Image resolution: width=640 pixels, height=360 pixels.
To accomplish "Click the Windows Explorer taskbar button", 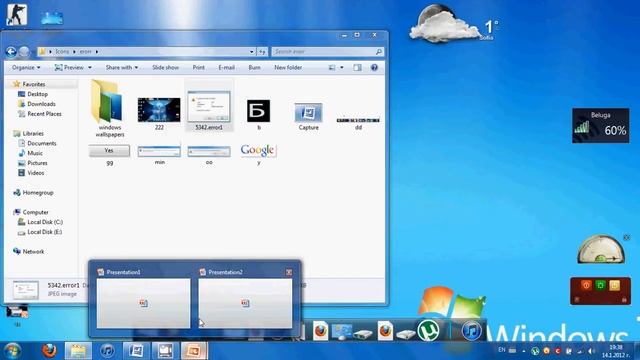I will point(78,351).
